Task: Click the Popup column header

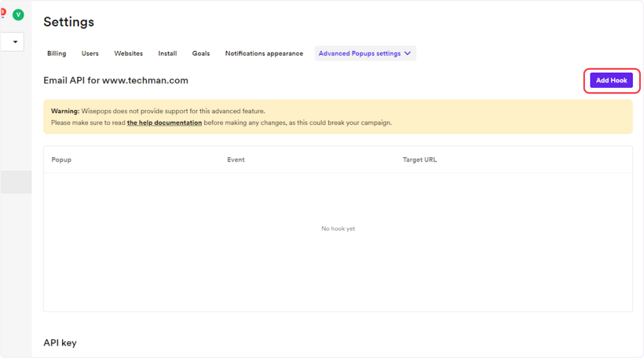Action: click(62, 160)
